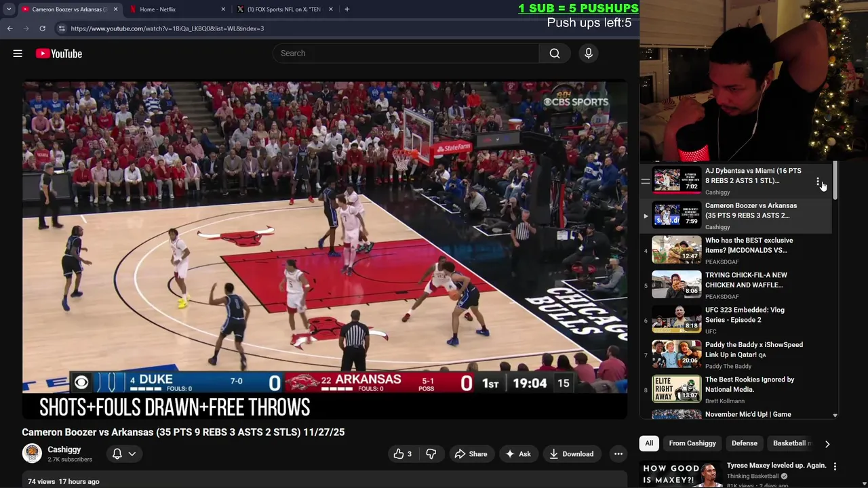Select the Defense filter chip
Screen dimensions: 868x488
point(745,443)
